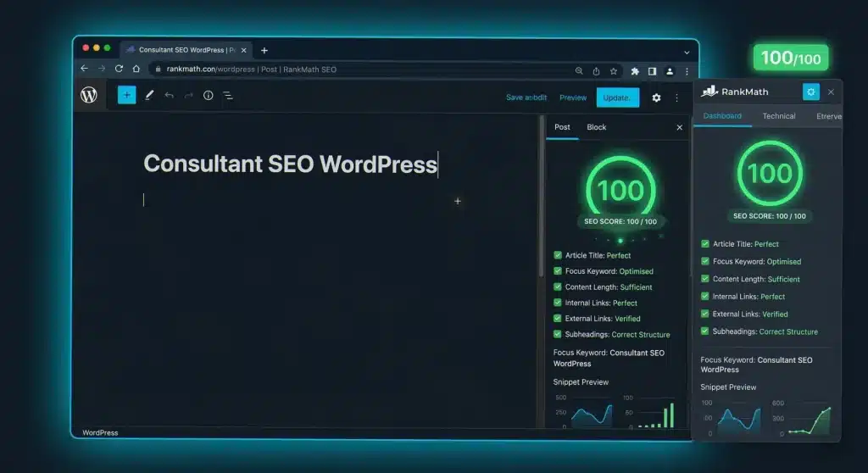Click the share icon in address bar

596,71
